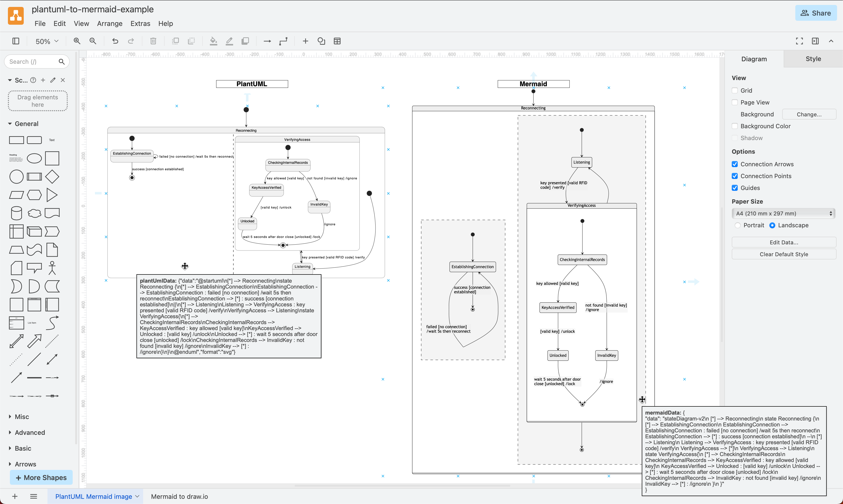
Task: Select the fill color tool
Action: click(x=213, y=41)
